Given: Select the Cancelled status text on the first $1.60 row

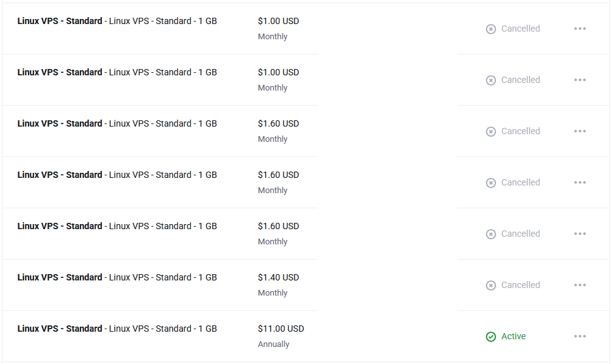Looking at the screenshot, I should click(520, 131).
